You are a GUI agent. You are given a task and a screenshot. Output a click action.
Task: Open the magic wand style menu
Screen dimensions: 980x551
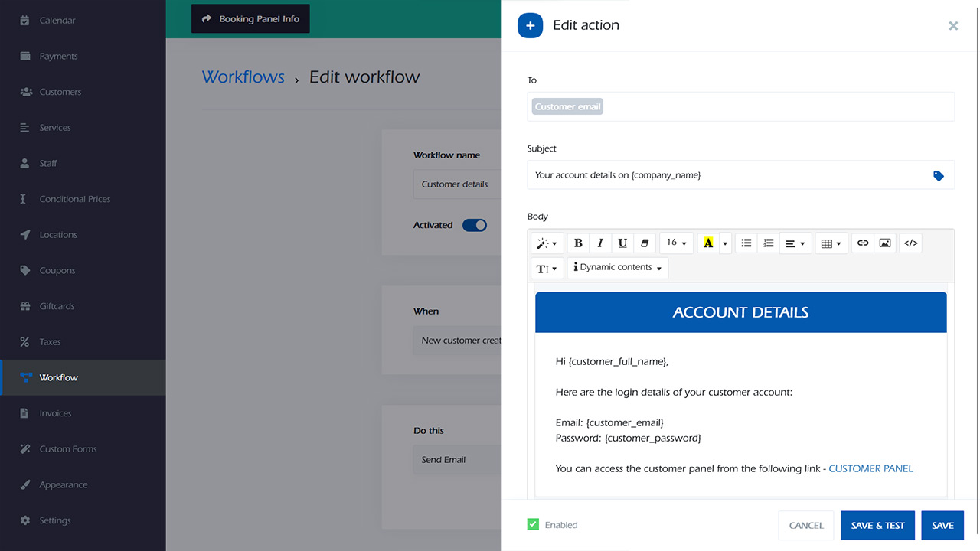coord(547,243)
